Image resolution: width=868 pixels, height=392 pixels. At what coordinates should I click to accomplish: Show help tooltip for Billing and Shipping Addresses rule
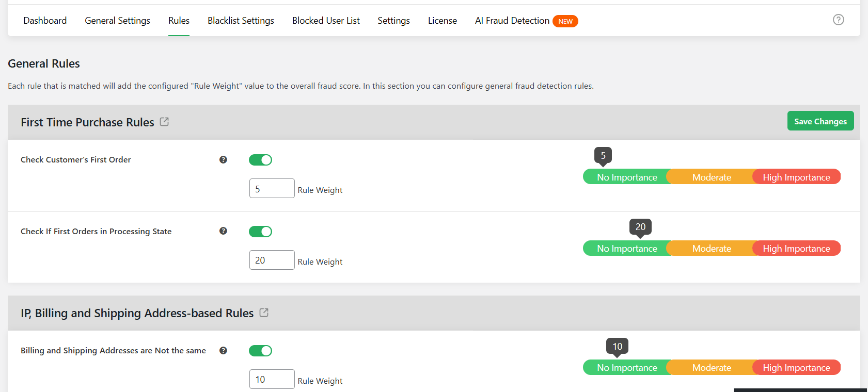tap(223, 351)
